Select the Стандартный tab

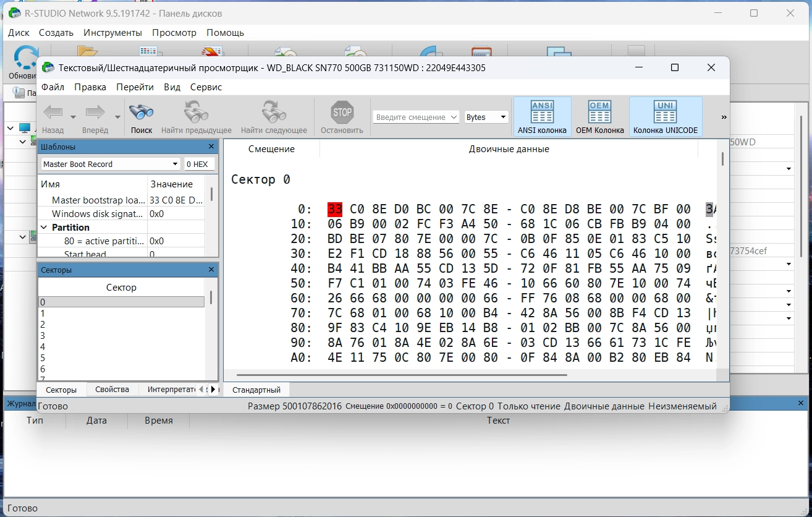point(256,390)
